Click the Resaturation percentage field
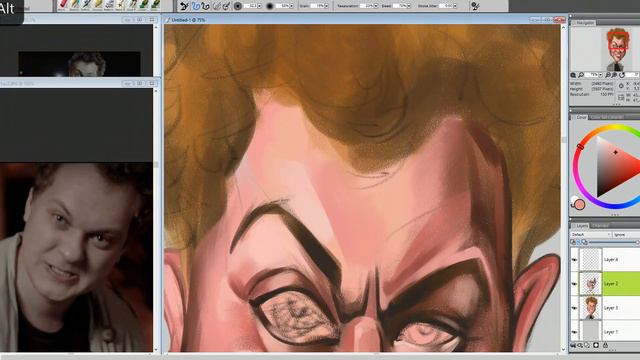This screenshot has height=360, width=640. [366, 6]
